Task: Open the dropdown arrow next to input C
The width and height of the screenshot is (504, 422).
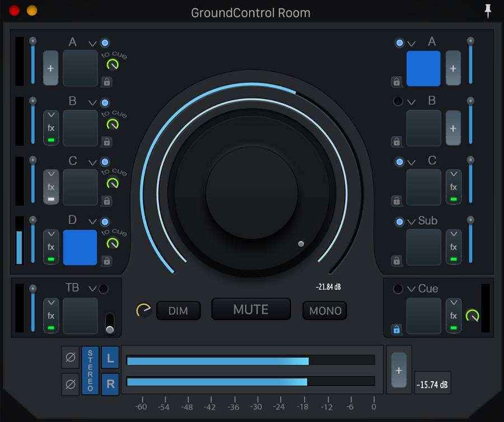Action: pos(92,162)
